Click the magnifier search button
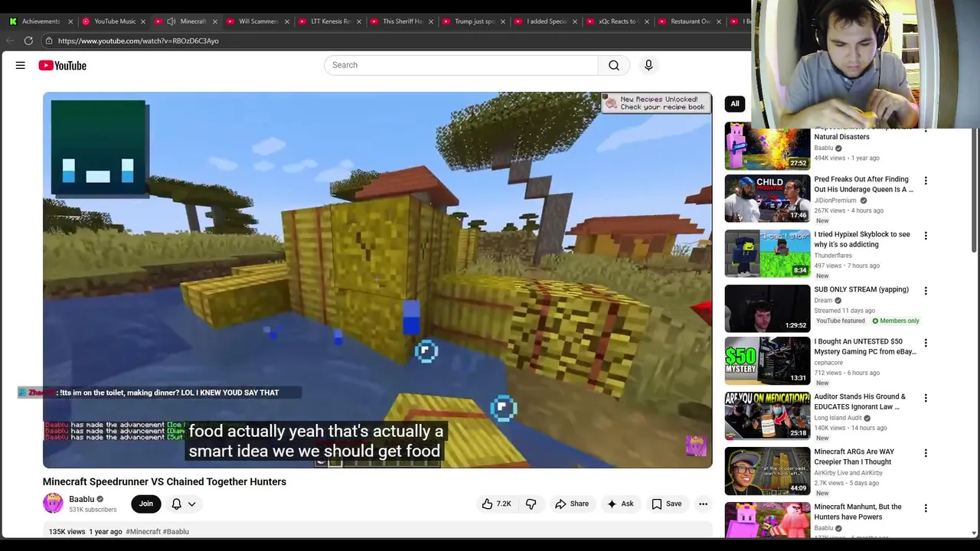The width and height of the screenshot is (980, 551). pos(614,65)
